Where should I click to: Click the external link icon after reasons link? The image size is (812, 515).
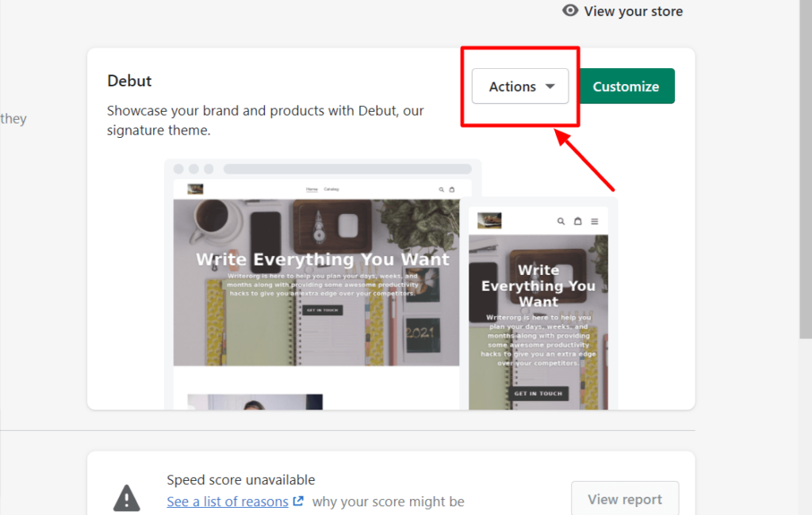297,501
